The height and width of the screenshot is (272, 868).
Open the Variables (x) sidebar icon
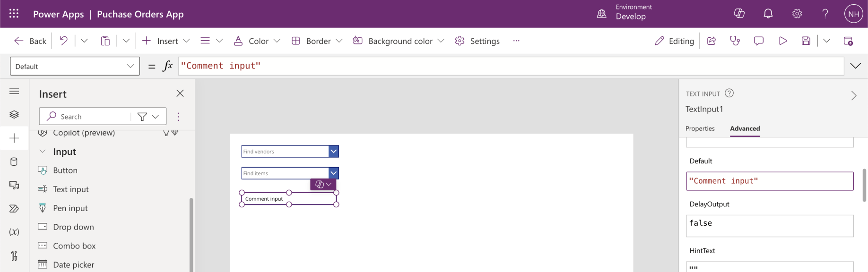[14, 232]
